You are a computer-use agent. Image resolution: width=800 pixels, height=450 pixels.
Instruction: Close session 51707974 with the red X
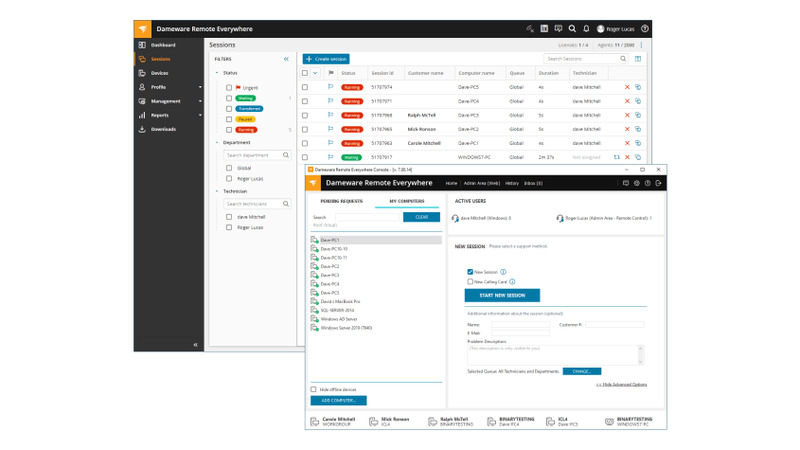[x=627, y=87]
